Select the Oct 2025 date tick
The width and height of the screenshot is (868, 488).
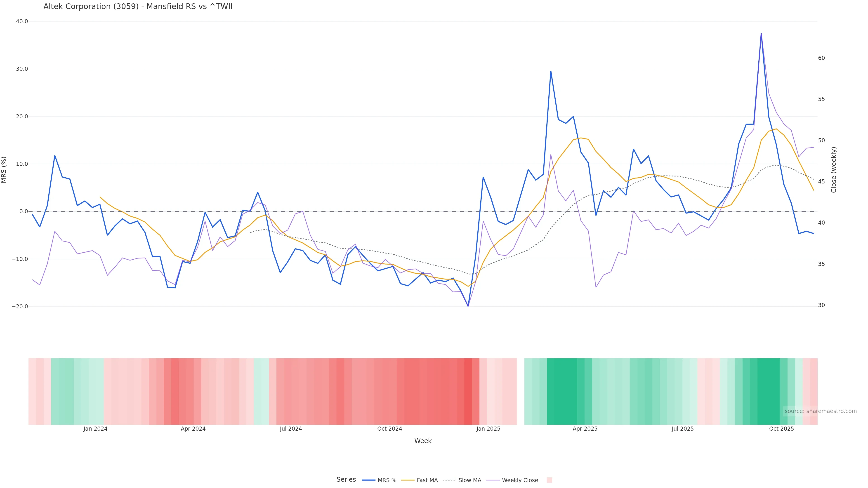pyautogui.click(x=781, y=429)
